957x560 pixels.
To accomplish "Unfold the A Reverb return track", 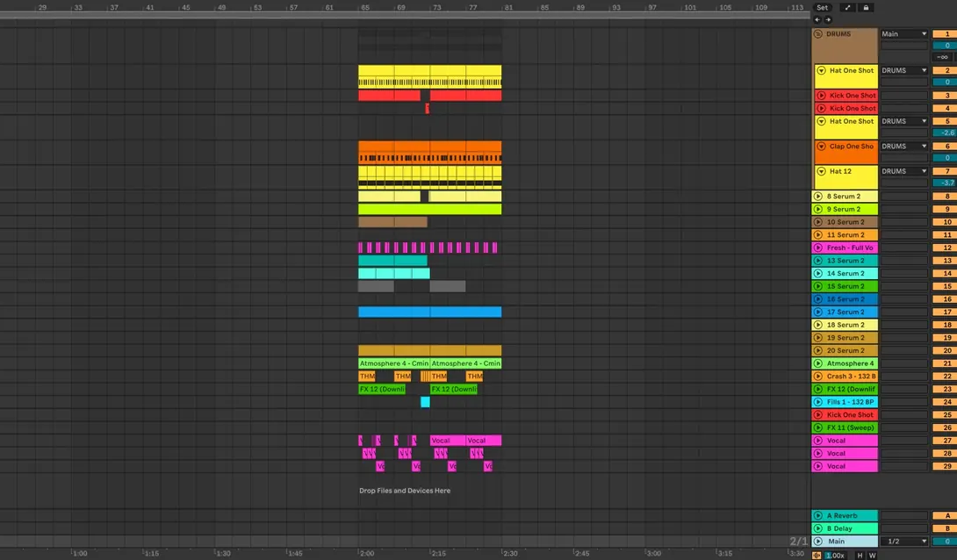I will click(818, 515).
